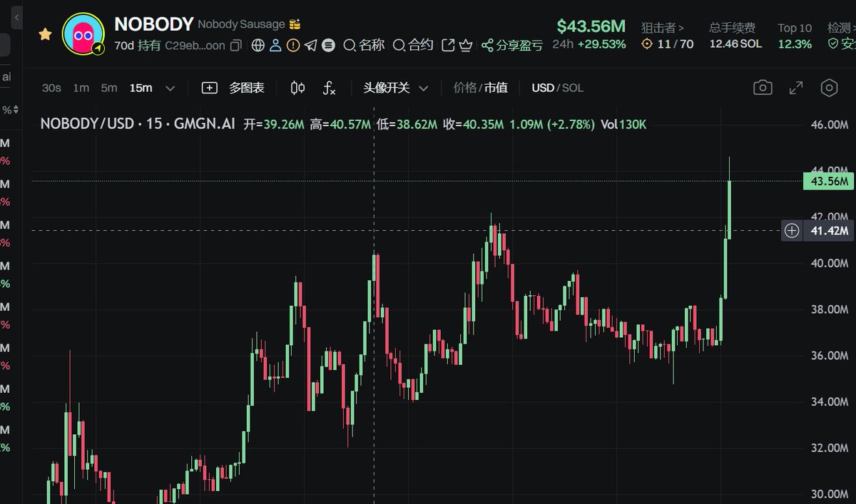Select the 5m timeframe
The height and width of the screenshot is (504, 856).
pos(108,88)
